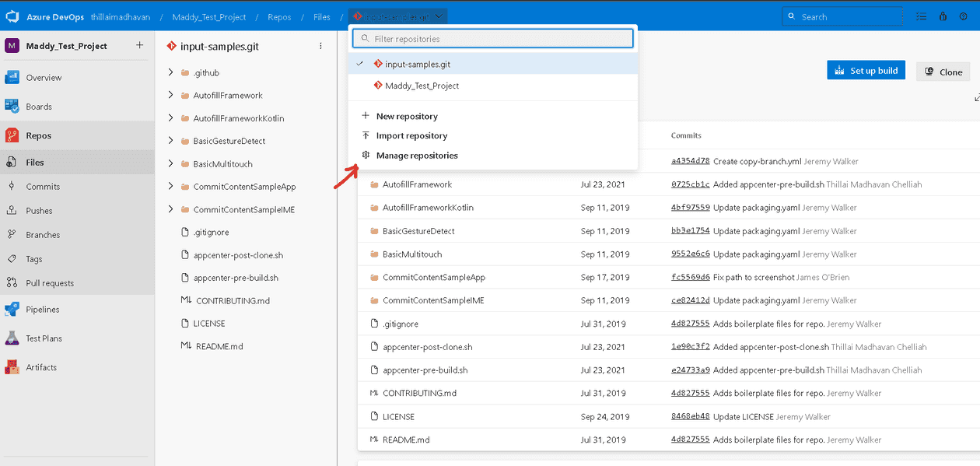Open the Marketplace shopping bag icon
Screen dimensions: 980x466
click(x=942, y=16)
